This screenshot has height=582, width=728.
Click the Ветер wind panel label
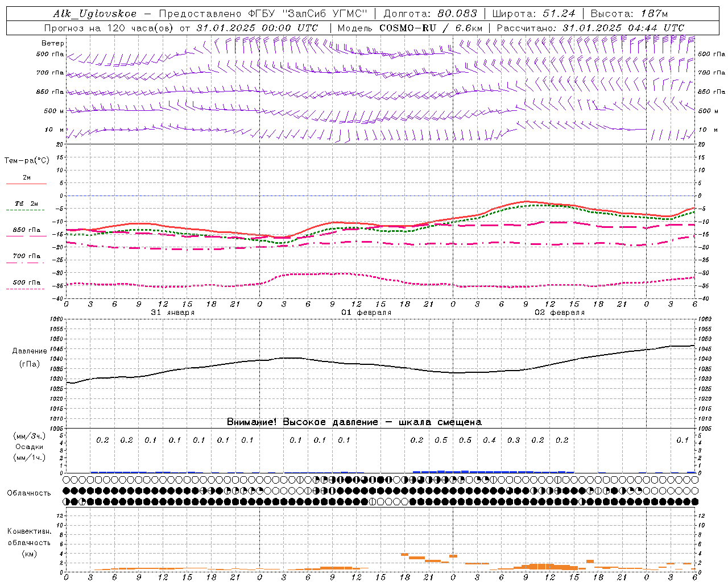53,43
